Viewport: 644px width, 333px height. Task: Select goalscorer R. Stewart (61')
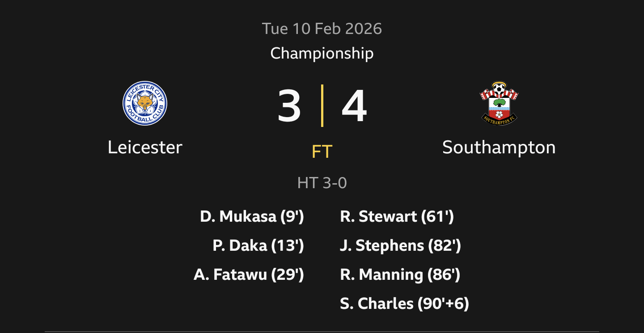tap(397, 217)
